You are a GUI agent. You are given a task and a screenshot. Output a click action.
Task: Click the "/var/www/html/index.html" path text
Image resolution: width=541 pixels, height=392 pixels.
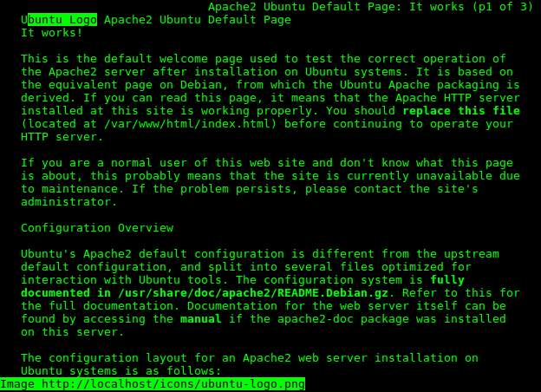(187, 124)
